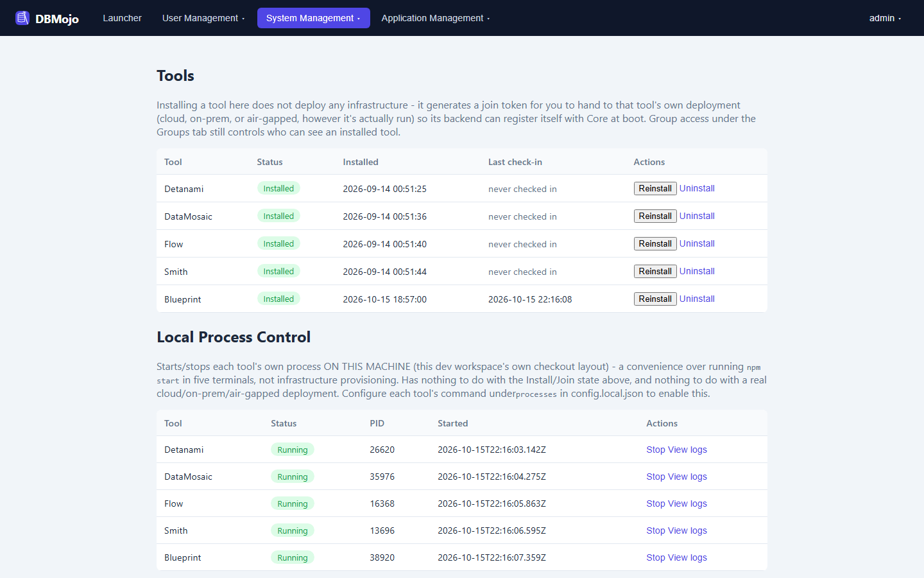
Task: Click the Running badge in Smith row
Action: pyautogui.click(x=292, y=530)
